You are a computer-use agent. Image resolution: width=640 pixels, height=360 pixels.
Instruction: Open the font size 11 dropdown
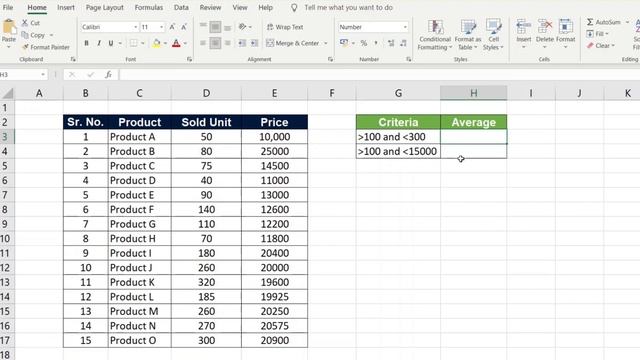click(x=162, y=27)
